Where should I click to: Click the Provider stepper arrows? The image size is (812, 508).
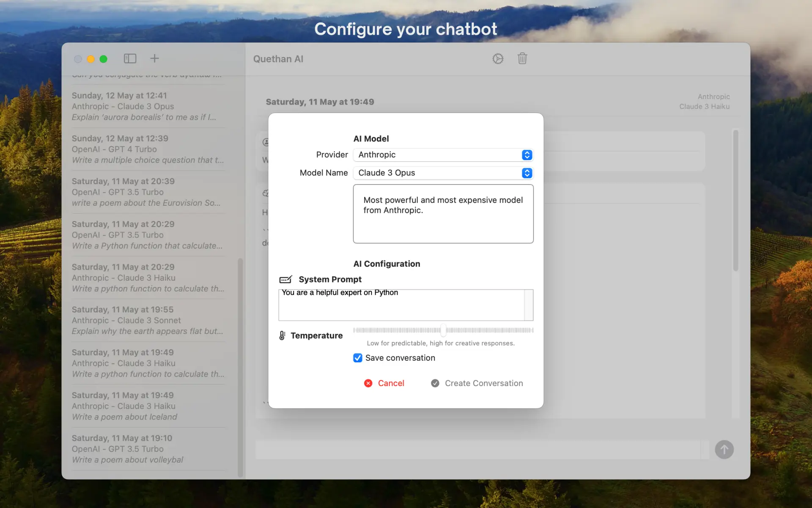[x=527, y=155]
